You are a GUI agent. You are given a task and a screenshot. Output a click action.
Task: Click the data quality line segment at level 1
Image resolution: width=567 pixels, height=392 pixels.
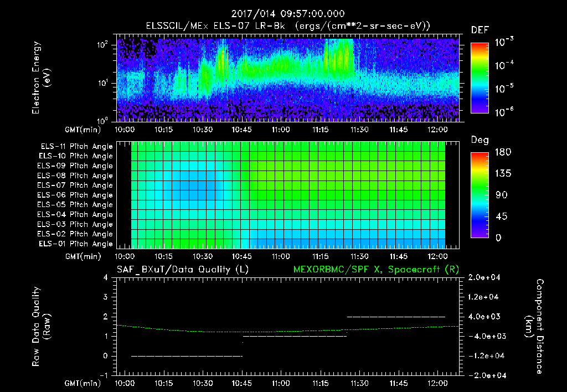point(295,336)
